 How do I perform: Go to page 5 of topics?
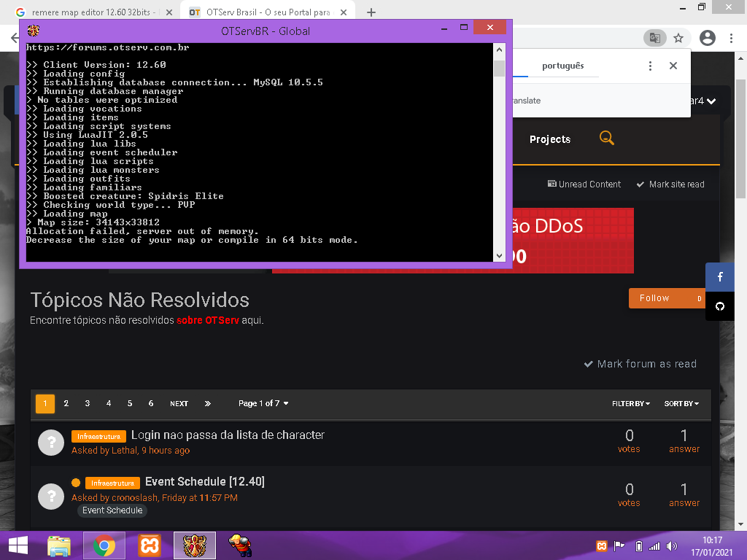pyautogui.click(x=130, y=403)
